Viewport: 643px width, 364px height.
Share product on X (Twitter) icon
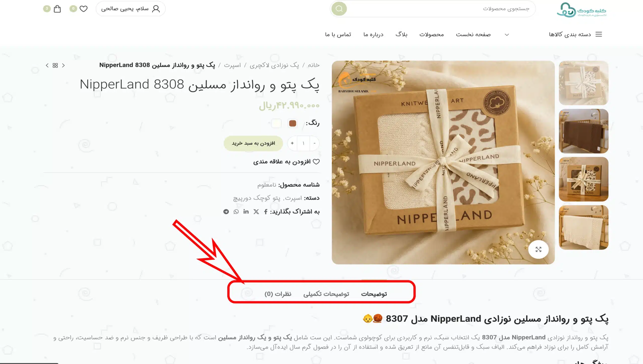pos(256,212)
